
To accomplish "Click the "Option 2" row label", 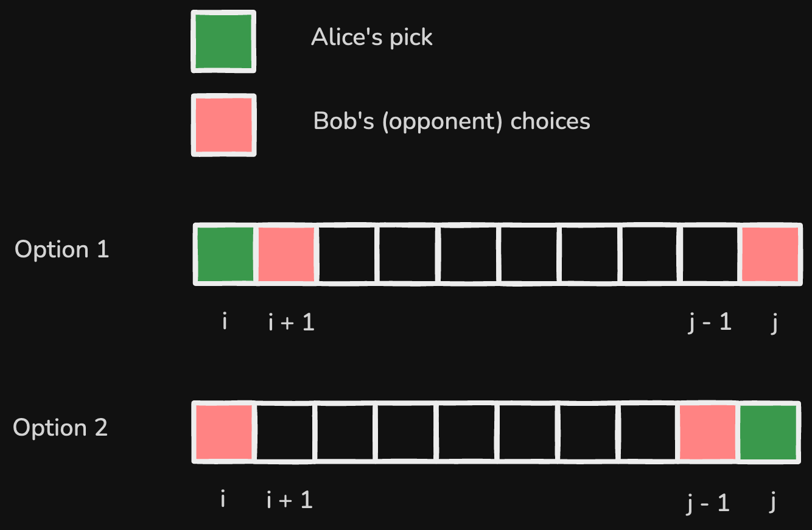I will pyautogui.click(x=60, y=428).
